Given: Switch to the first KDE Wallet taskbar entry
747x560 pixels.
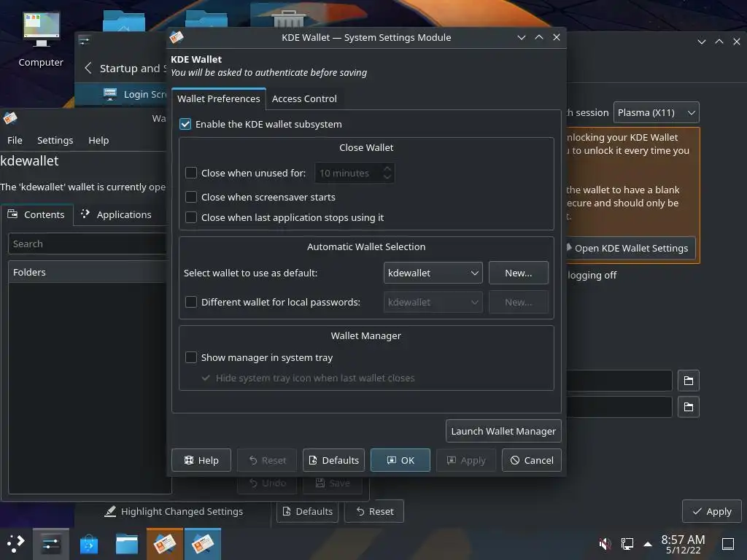Looking at the screenshot, I should pos(164,543).
